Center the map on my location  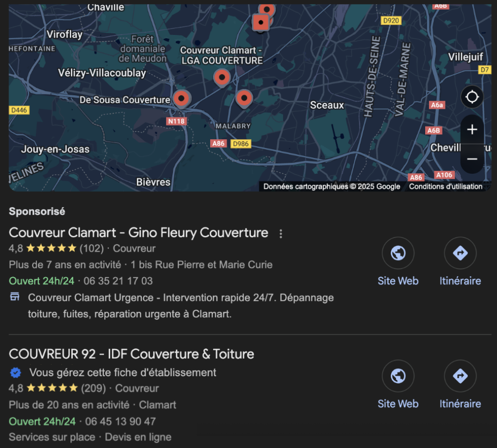(472, 97)
